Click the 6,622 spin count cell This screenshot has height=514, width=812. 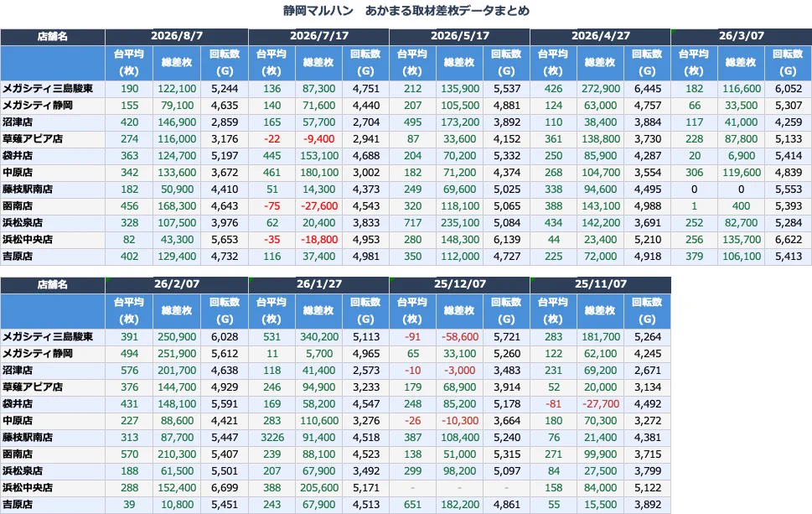pyautogui.click(x=789, y=240)
